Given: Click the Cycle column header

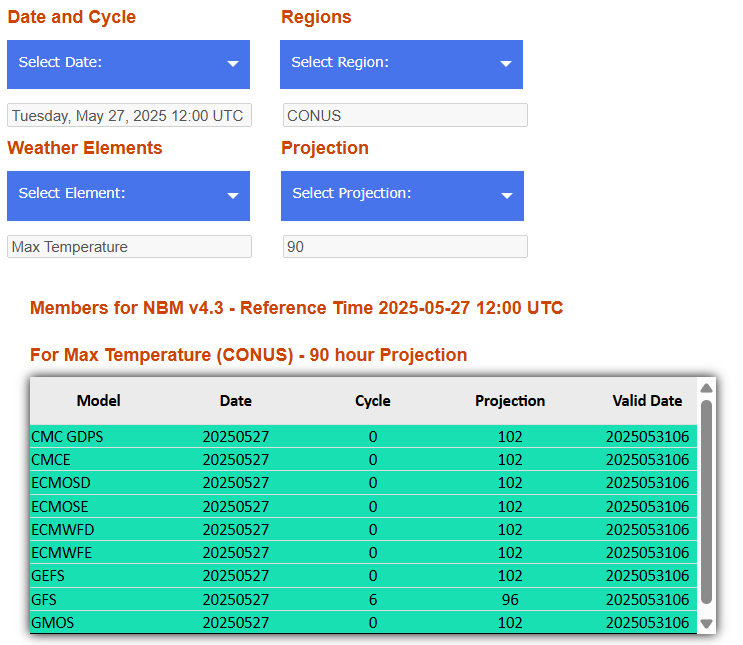Looking at the screenshot, I should click(x=373, y=401).
